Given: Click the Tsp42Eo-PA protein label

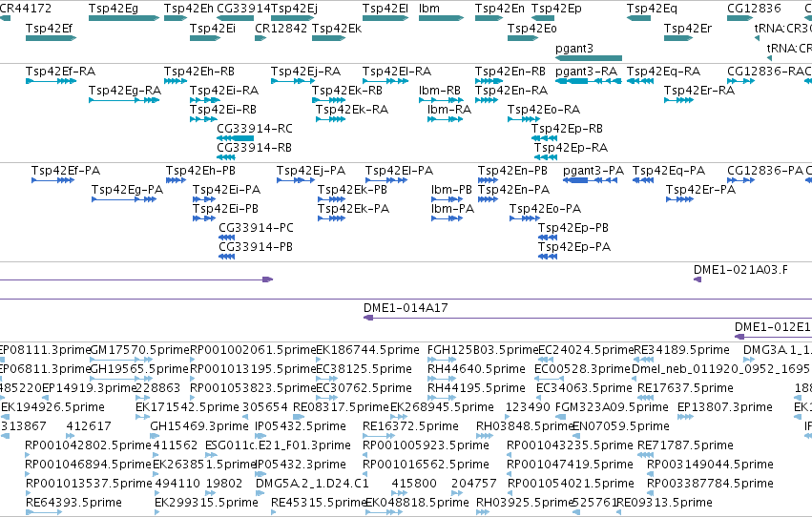Looking at the screenshot, I should pos(545,209).
